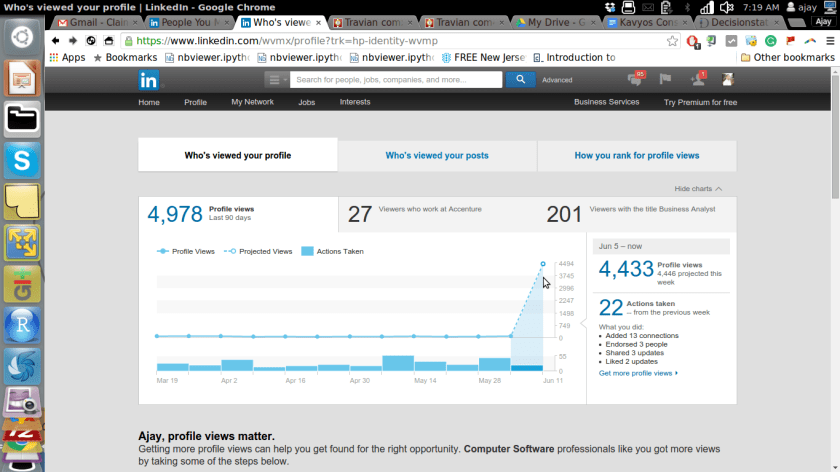Open the notifications flag icon
This screenshot has height=472, width=840.
tap(667, 80)
